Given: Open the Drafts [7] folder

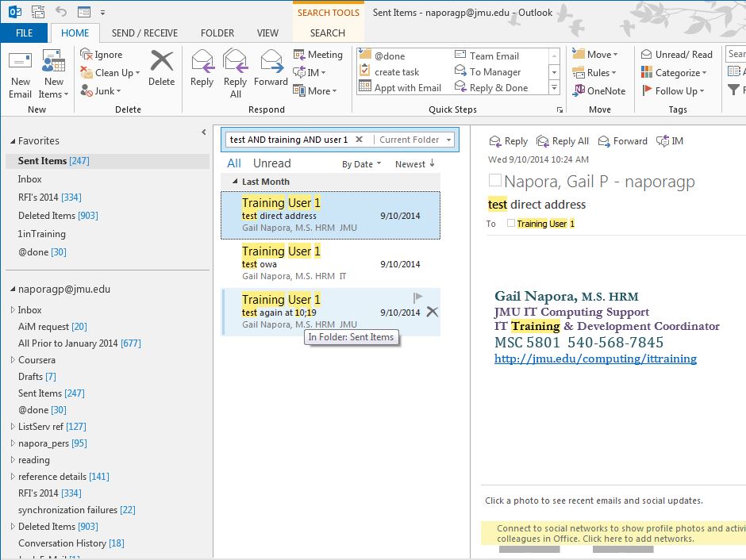Looking at the screenshot, I should tap(37, 377).
